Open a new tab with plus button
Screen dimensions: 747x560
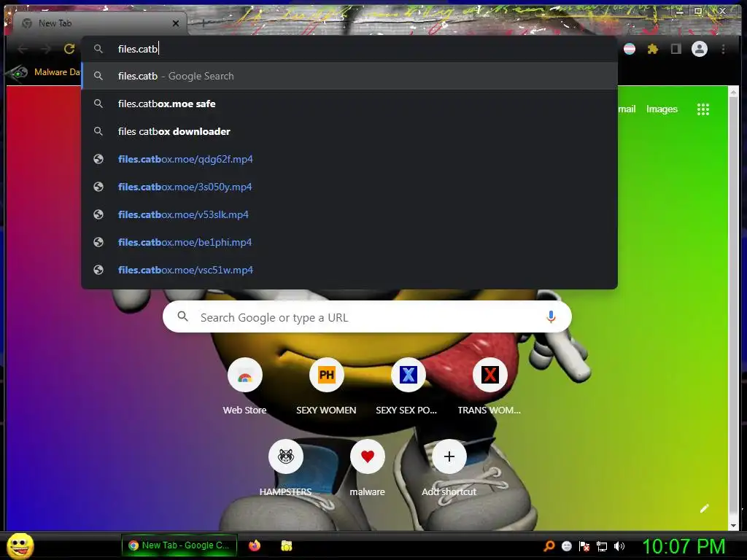point(203,23)
